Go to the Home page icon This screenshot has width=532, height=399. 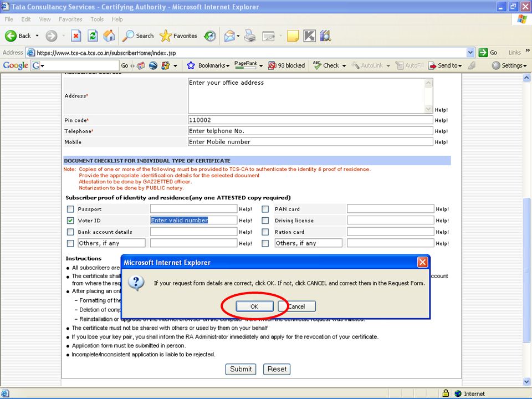click(109, 35)
